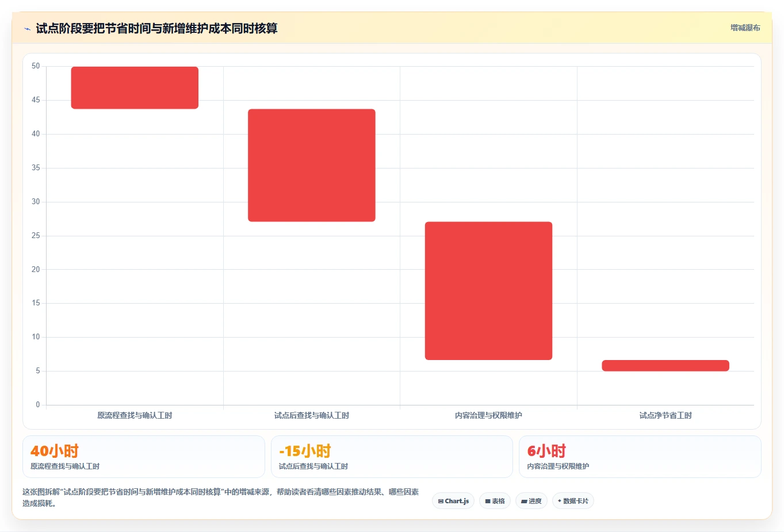Select the 原流程查找与确认工时 red bar

pos(135,87)
